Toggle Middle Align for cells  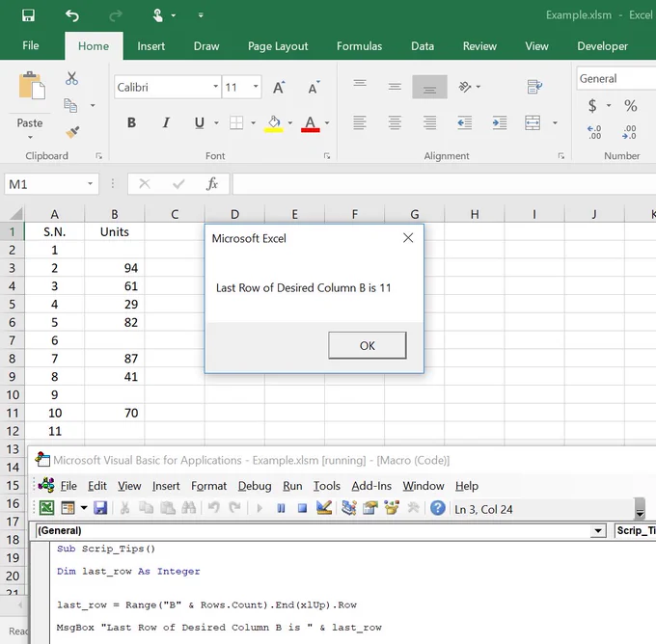click(395, 87)
